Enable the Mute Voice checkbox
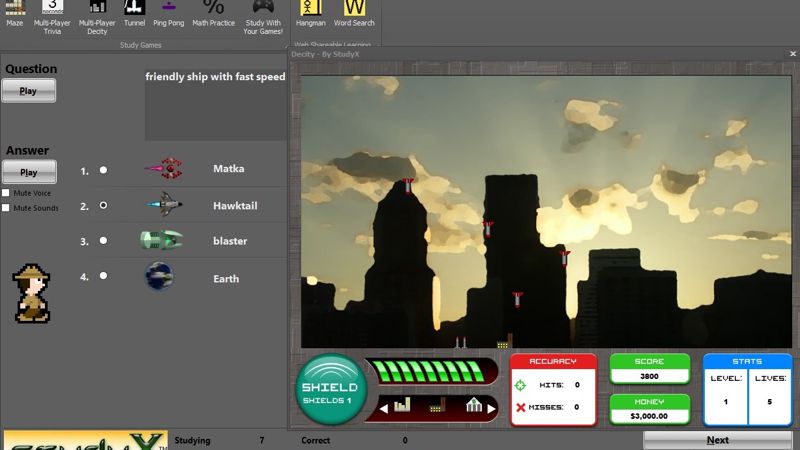 coord(6,193)
